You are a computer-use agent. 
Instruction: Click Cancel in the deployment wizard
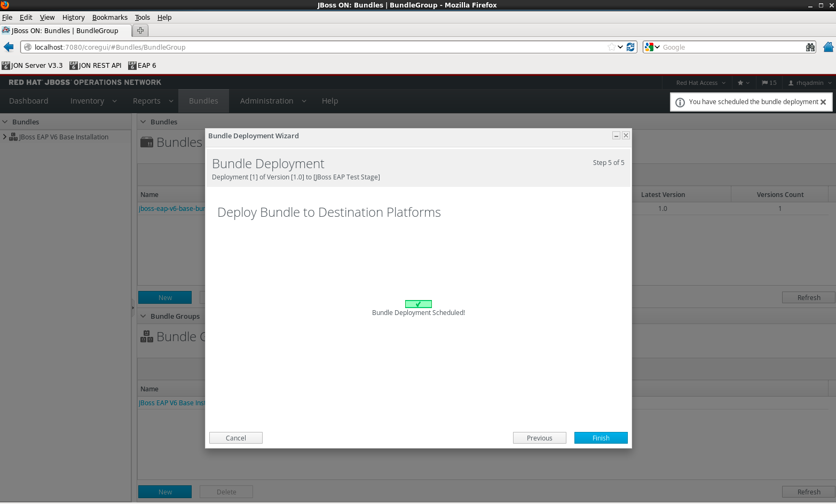click(x=236, y=438)
